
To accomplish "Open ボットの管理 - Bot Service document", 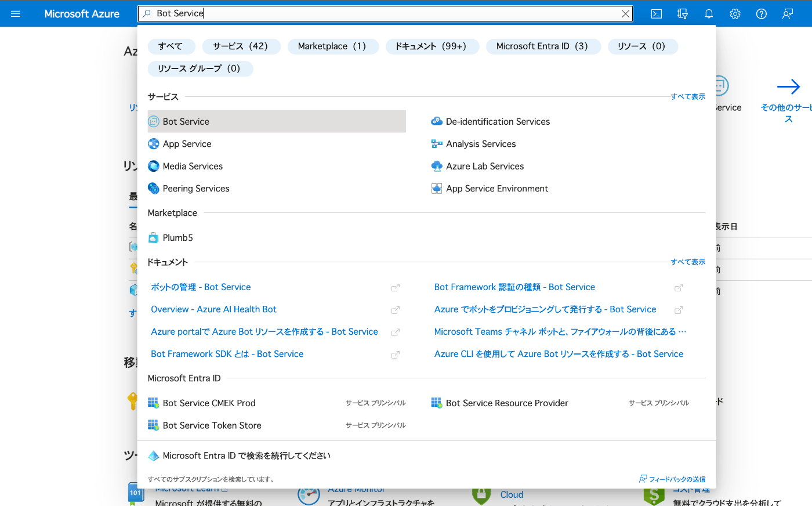I will (201, 287).
